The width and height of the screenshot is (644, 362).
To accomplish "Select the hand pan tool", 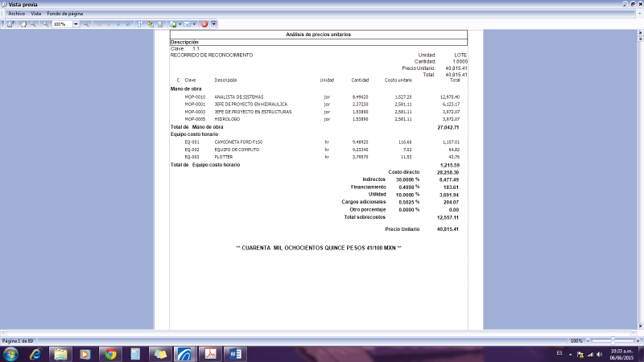I will coord(23,24).
